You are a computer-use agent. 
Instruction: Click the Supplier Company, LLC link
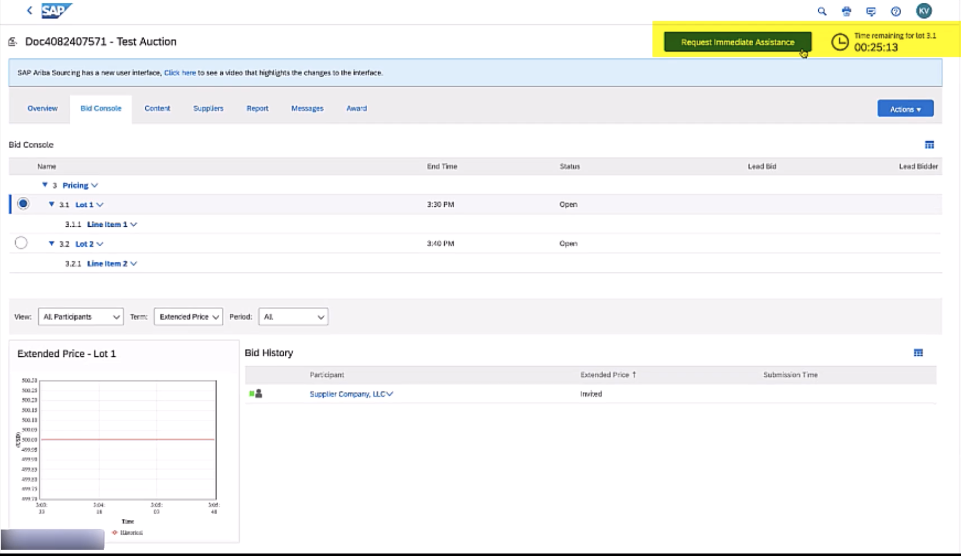click(350, 394)
